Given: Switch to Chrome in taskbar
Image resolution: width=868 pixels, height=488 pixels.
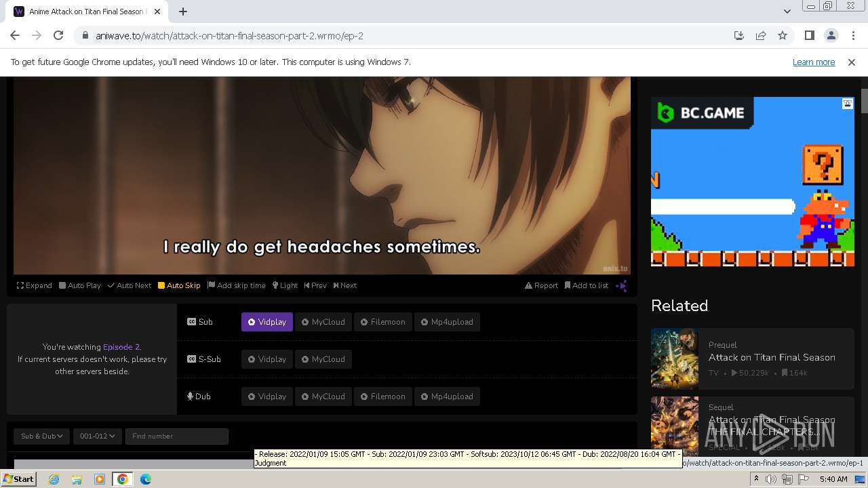Looking at the screenshot, I should coord(123,479).
